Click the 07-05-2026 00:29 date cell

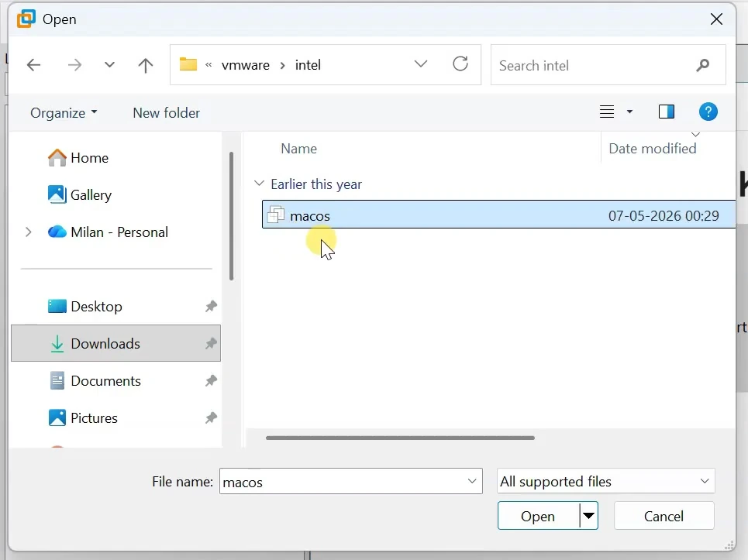(x=663, y=216)
